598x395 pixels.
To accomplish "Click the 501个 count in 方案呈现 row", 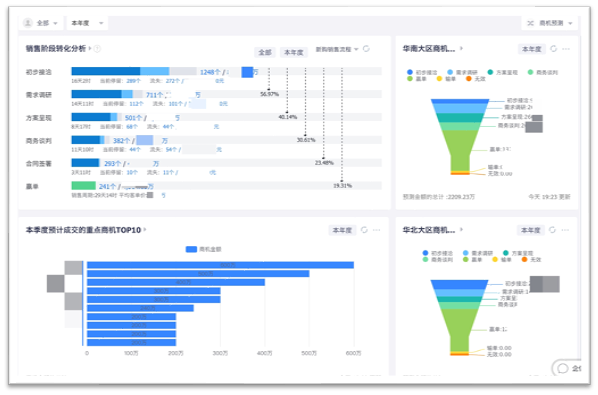I will 133,118.
